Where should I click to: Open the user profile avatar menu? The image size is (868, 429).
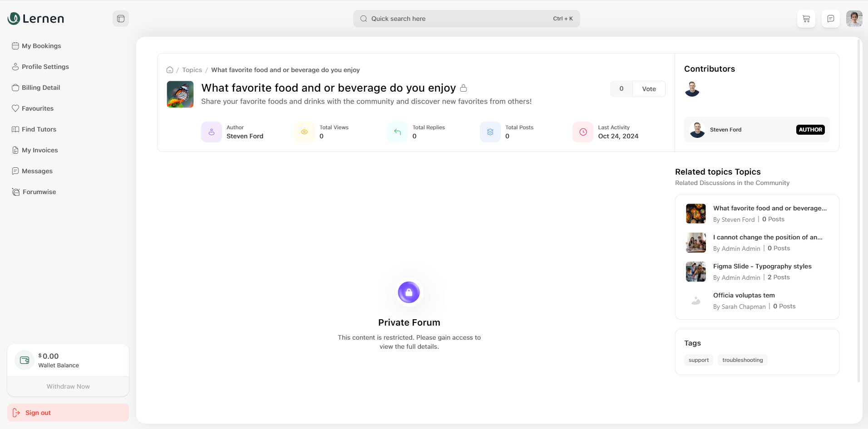854,19
